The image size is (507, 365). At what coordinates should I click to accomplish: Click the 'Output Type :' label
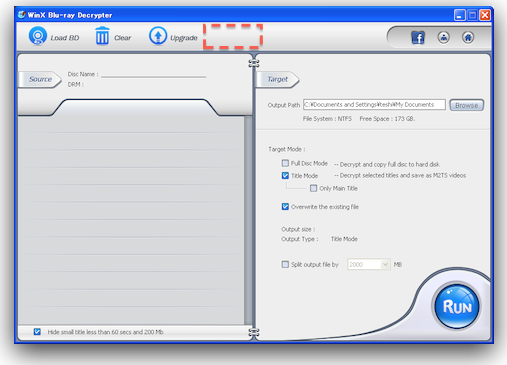[x=300, y=239]
